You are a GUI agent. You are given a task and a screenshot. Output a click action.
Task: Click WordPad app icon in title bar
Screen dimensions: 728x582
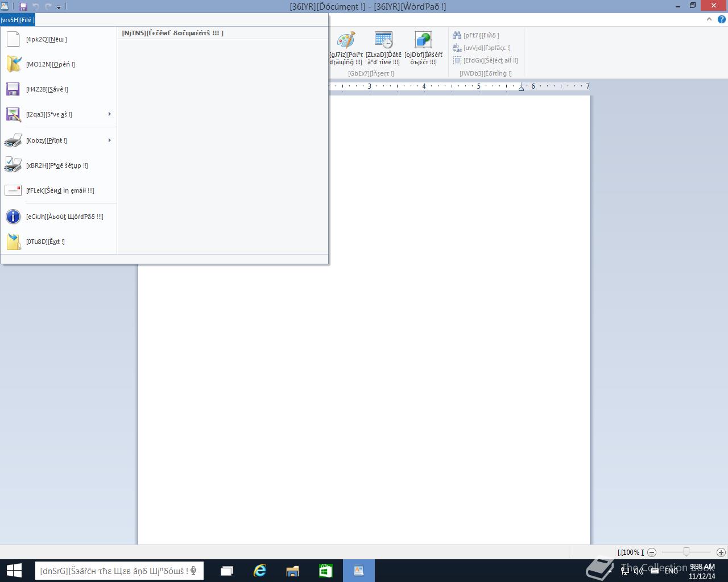[x=5, y=6]
